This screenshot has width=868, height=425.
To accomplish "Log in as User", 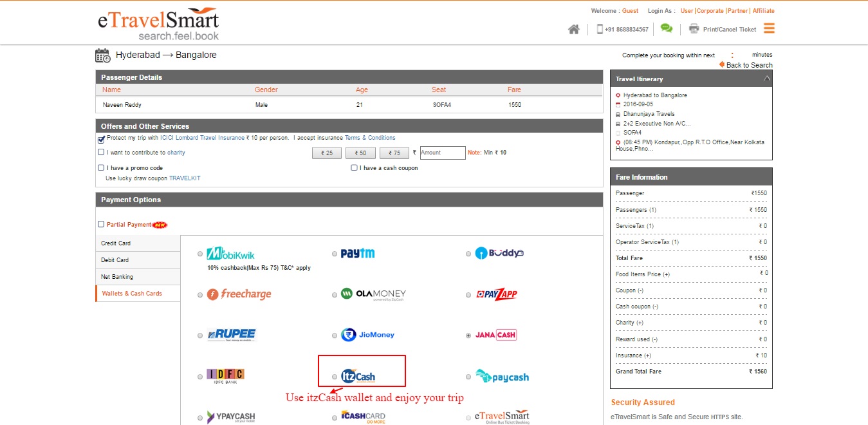I will pos(687,11).
